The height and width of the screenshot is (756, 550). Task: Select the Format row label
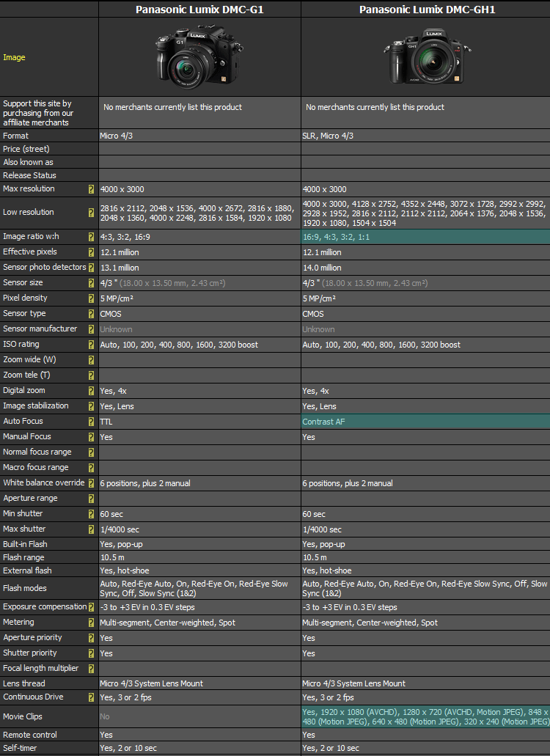tap(15, 136)
